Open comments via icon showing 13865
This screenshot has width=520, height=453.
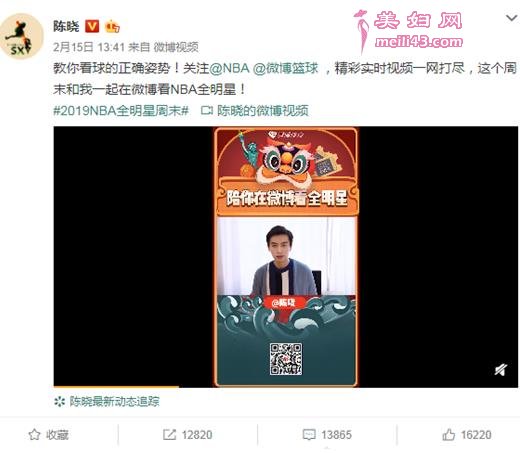[309, 435]
